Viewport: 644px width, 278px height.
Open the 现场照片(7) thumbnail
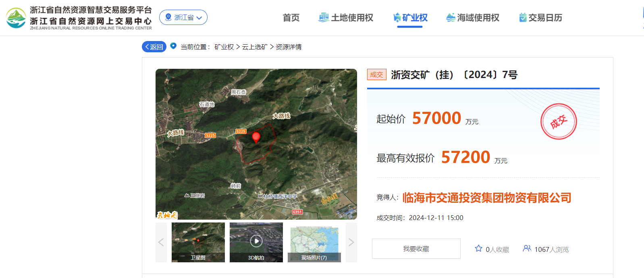(314, 242)
